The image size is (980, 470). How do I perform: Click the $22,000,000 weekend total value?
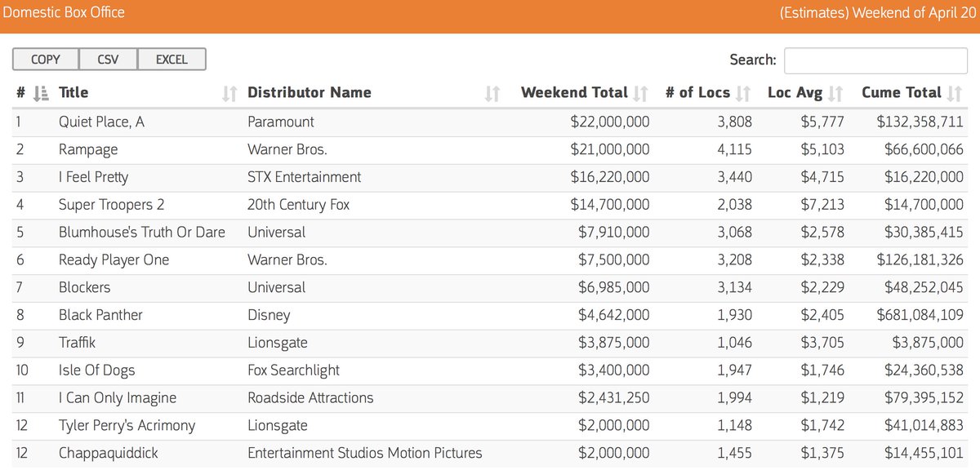coord(610,122)
